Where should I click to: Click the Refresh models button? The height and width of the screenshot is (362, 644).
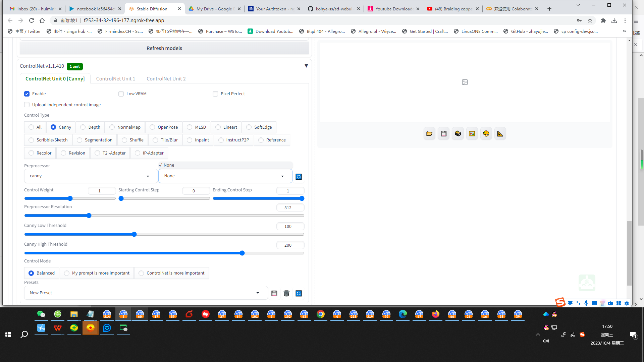pyautogui.click(x=164, y=48)
